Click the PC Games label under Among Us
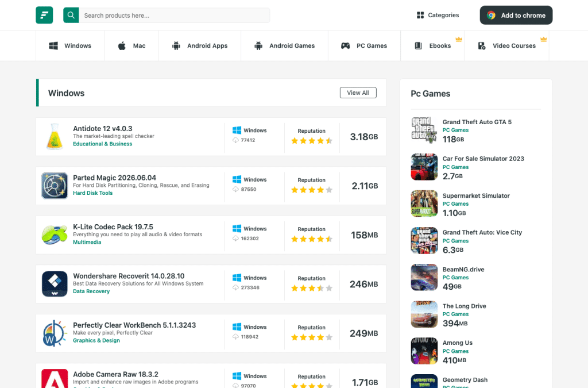The height and width of the screenshot is (388, 588). pyautogui.click(x=455, y=351)
